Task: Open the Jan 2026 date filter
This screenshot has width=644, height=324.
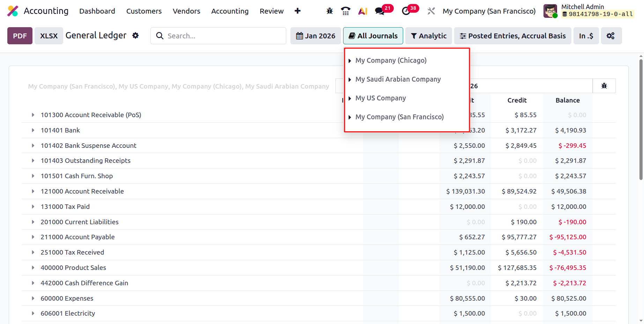Action: [x=316, y=36]
